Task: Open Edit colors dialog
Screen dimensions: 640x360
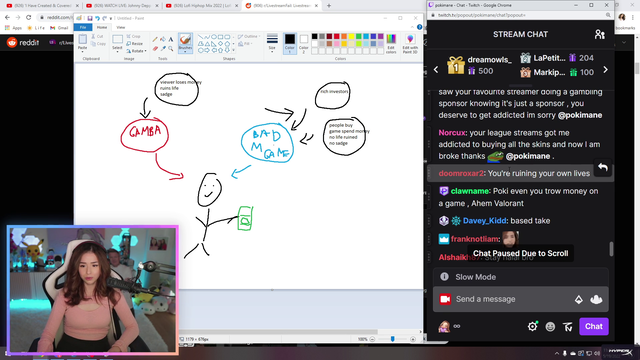Action: click(391, 44)
